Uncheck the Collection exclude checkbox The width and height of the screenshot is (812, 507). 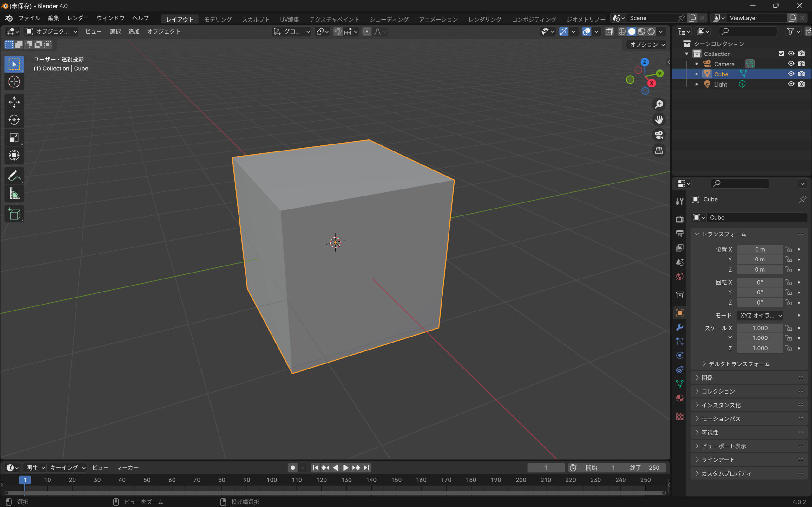(x=781, y=54)
